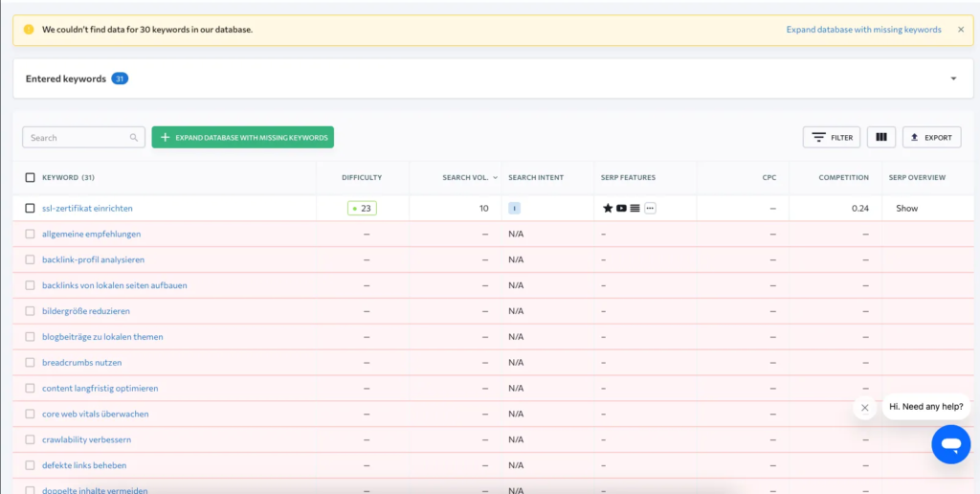
Task: Check the core web vitals überwachen checkbox
Action: pos(30,414)
